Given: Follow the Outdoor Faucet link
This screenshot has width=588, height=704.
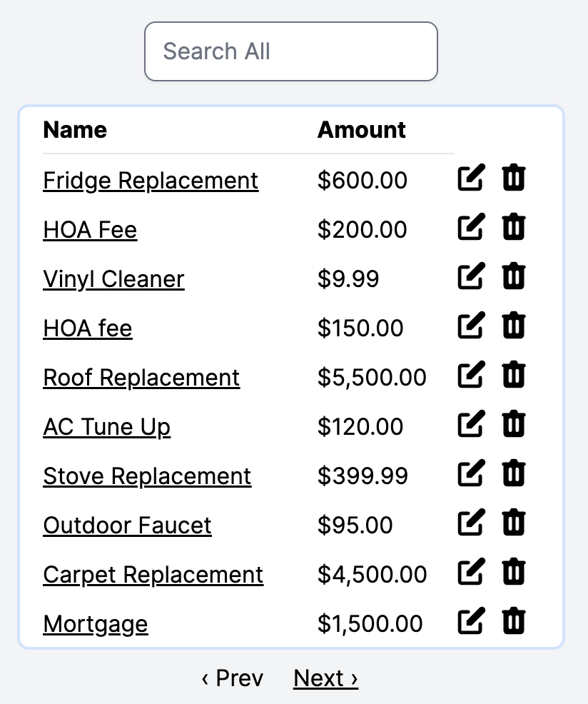Looking at the screenshot, I should pos(128,526).
